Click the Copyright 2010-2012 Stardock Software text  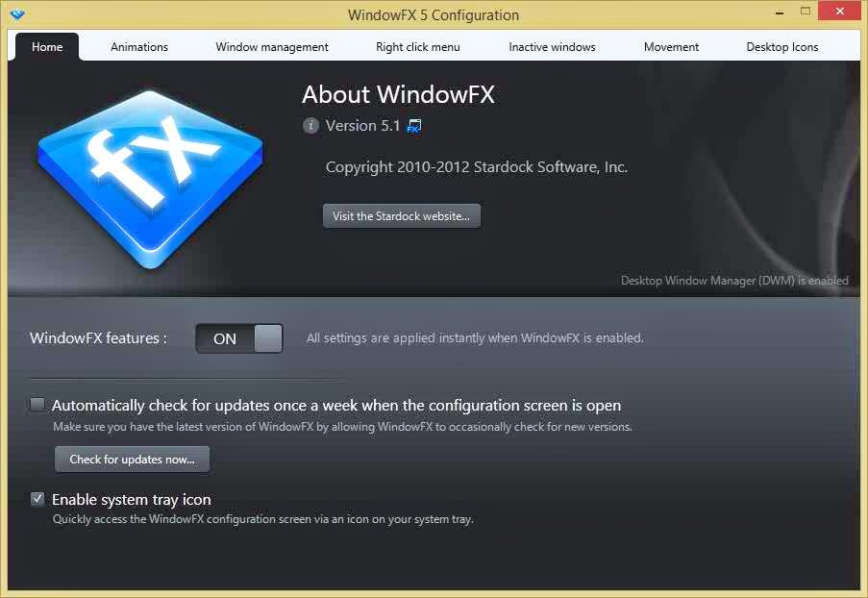pos(477,167)
